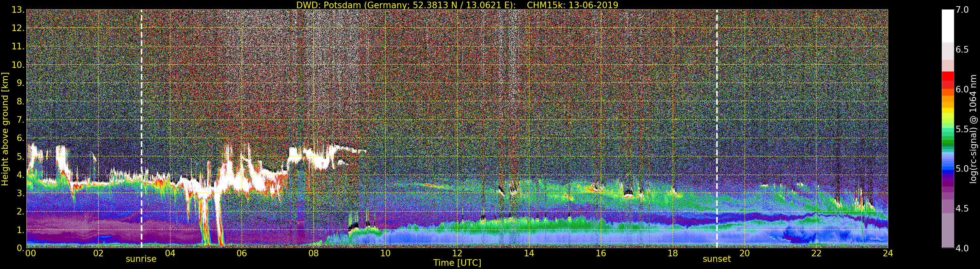Click the time axis tick '10'

(x=385, y=253)
